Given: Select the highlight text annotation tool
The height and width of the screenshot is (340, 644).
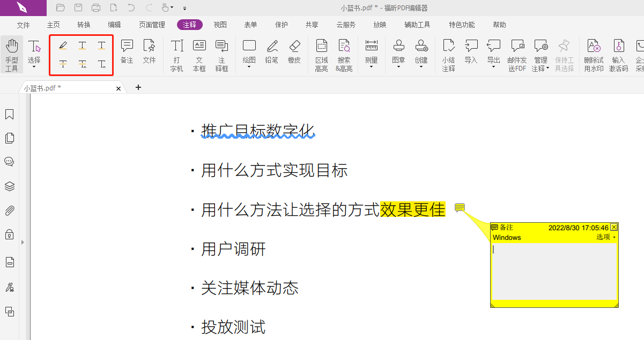Looking at the screenshot, I should point(63,46).
